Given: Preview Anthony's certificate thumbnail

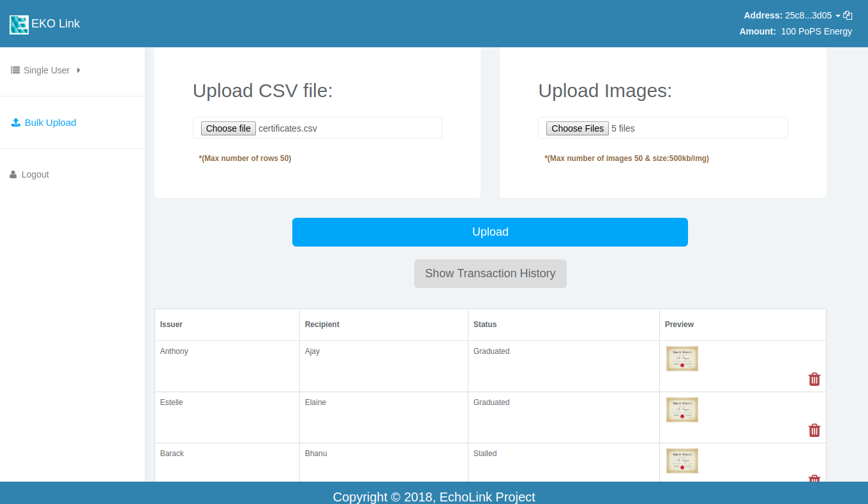Looking at the screenshot, I should (682, 358).
